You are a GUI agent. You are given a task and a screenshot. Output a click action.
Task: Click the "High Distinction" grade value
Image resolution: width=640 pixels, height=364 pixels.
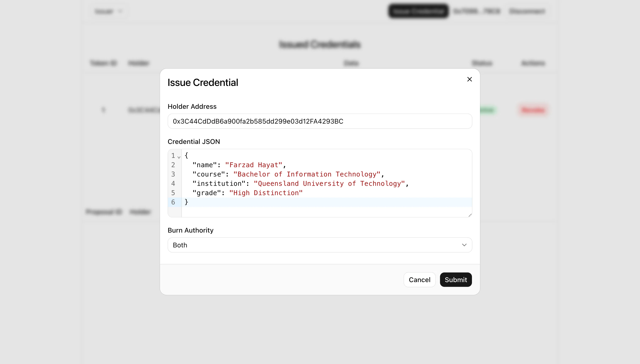coord(266,193)
